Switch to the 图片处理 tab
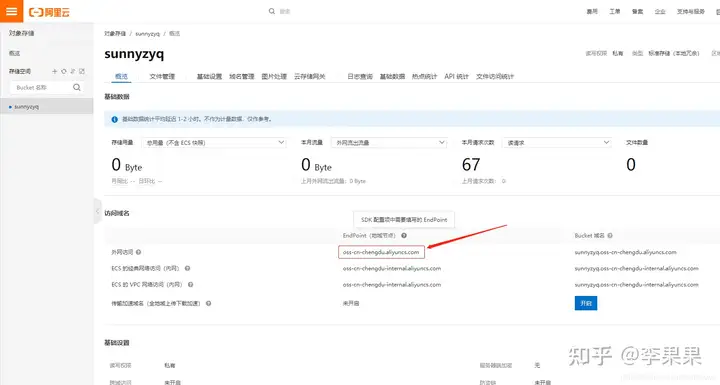 pyautogui.click(x=274, y=76)
